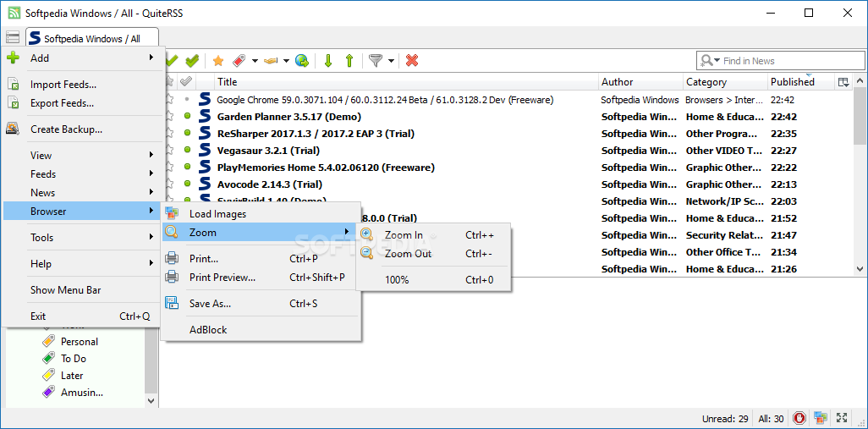868x429 pixels.
Task: Toggle read status dot for Avocode 2.14.3
Action: click(x=187, y=184)
